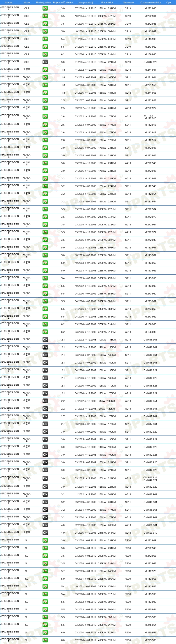
Task: Select the engine code cell M 275.983
Action: point(150,640)
